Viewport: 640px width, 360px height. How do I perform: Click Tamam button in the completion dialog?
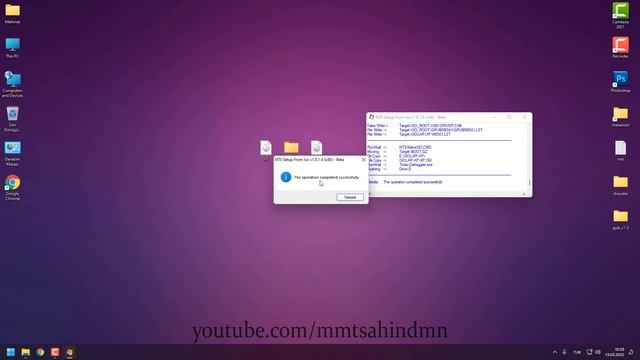tap(350, 197)
